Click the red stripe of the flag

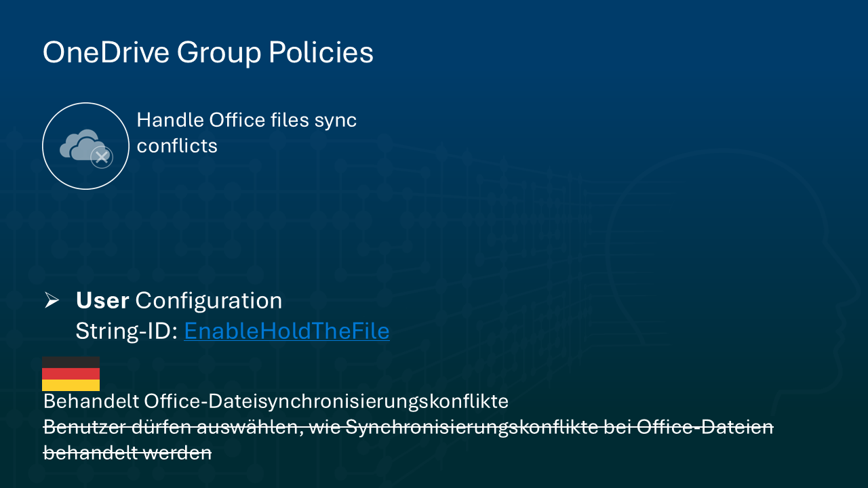click(71, 373)
